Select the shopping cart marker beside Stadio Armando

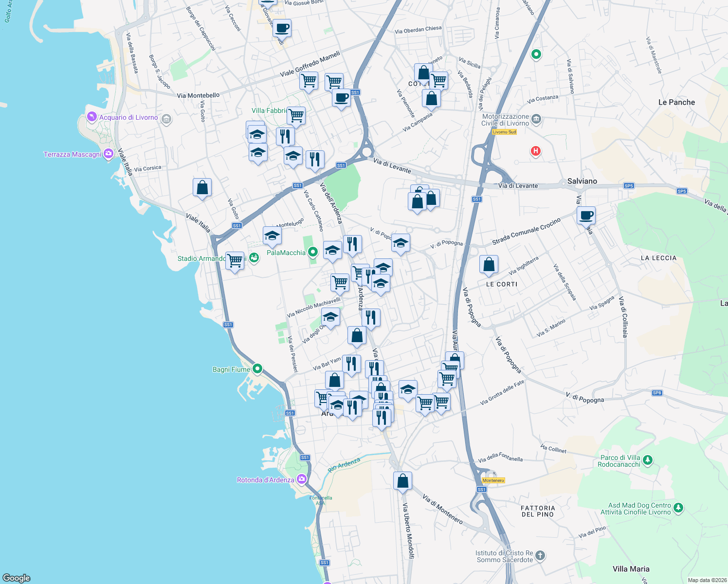(x=235, y=261)
